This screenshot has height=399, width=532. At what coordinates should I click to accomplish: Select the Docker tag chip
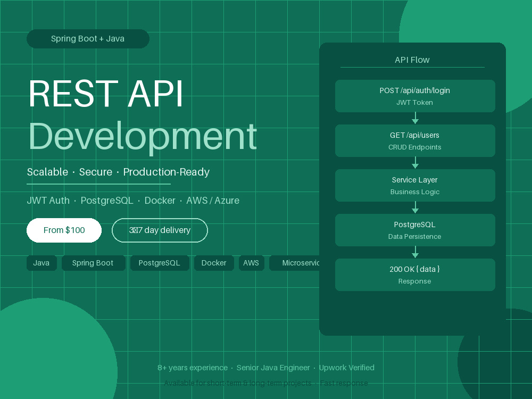(x=214, y=263)
